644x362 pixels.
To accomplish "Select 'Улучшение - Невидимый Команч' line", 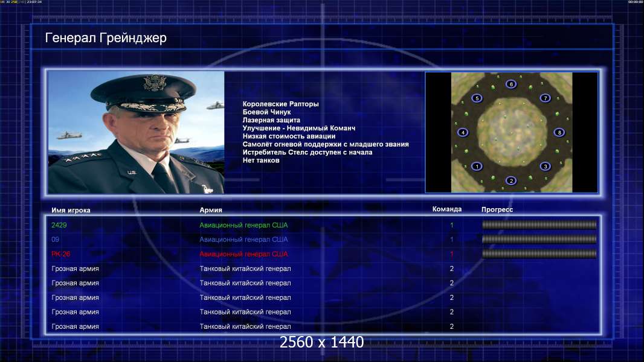I will (299, 128).
